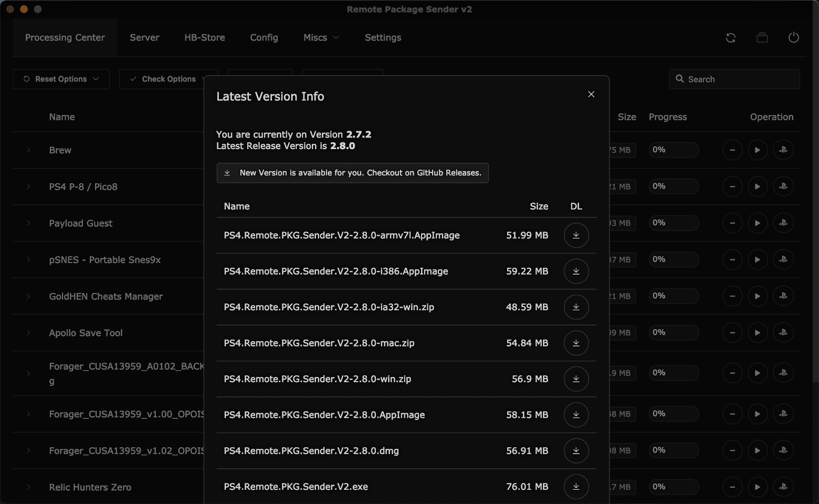Open the Reset Options dropdown
Image resolution: width=819 pixels, height=504 pixels.
point(61,79)
